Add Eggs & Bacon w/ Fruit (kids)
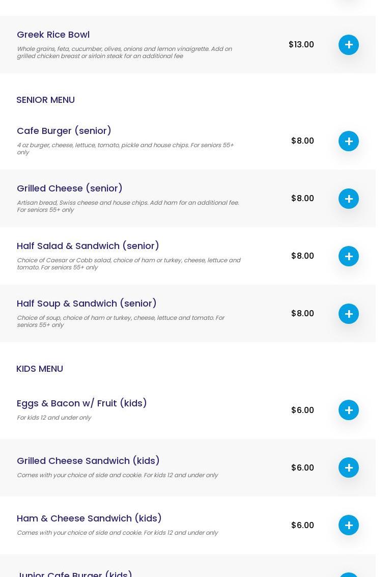This screenshot has width=392, height=577. pos(349,410)
